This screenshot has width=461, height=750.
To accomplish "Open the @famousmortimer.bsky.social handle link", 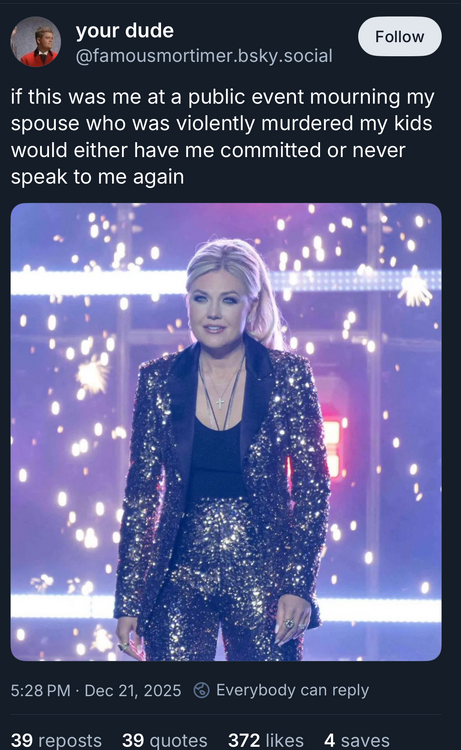I will coord(204,56).
